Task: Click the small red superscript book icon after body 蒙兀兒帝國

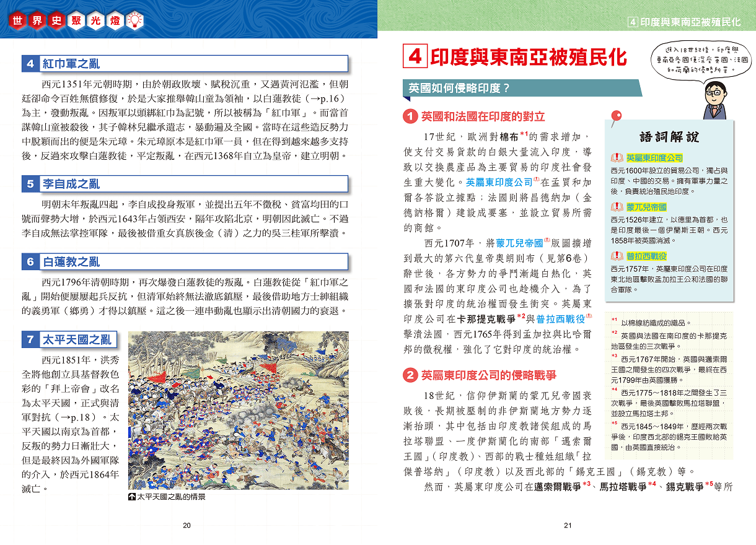Action: click(547, 241)
